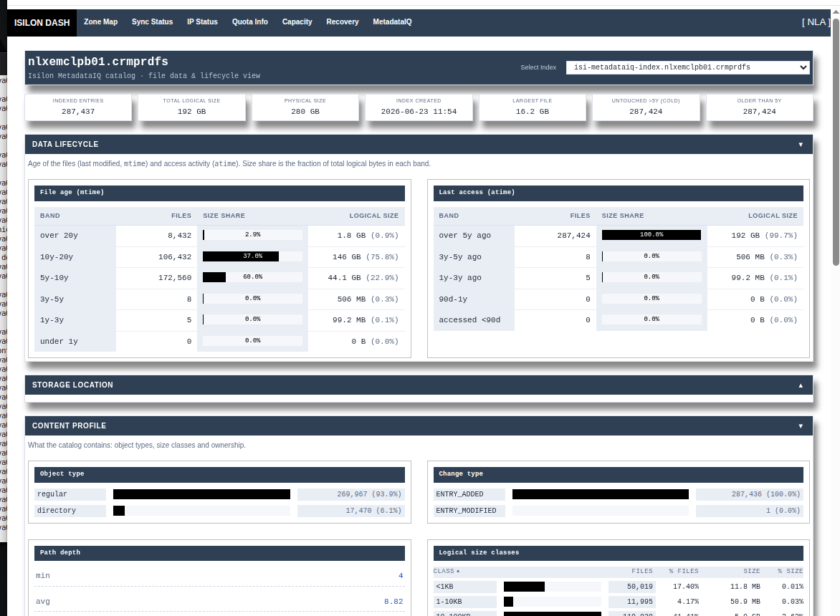Sort size classes by % FILES column
Viewport: 840px width, 616px height.
tap(684, 571)
